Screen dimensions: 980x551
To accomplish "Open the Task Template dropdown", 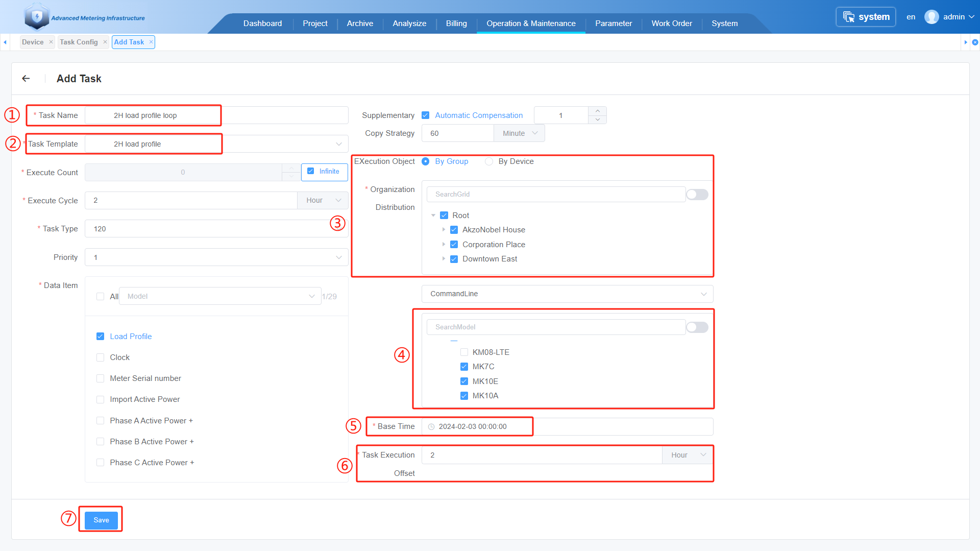I will pyautogui.click(x=216, y=144).
